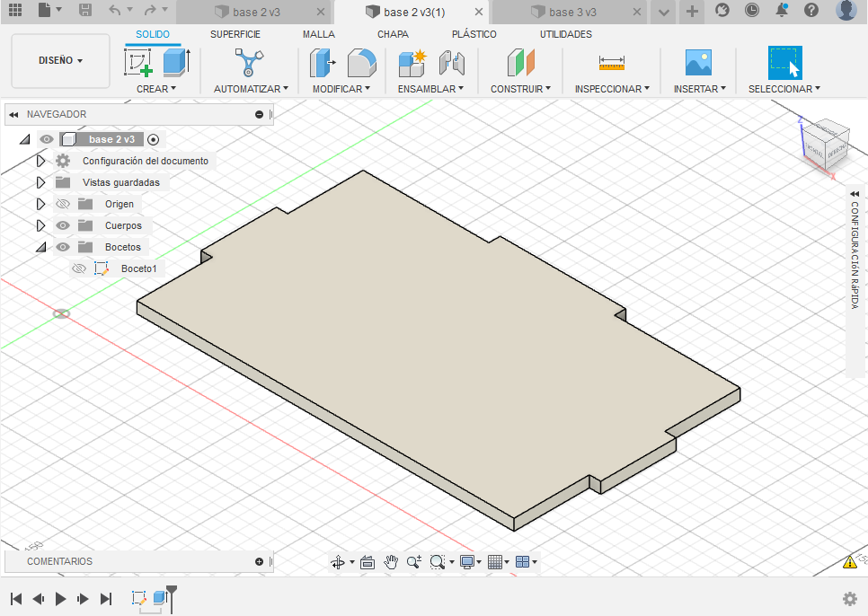Show the list of open tabs

[664, 12]
